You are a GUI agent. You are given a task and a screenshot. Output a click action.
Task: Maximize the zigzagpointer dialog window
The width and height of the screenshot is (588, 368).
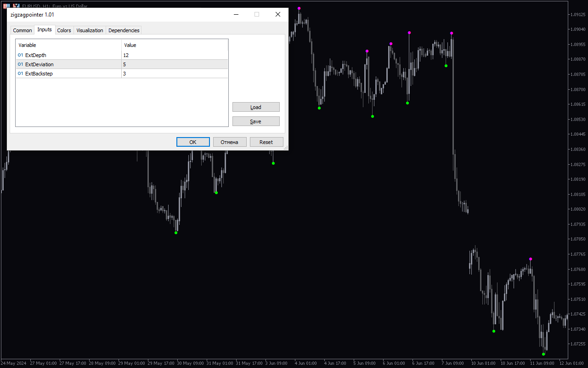257,14
